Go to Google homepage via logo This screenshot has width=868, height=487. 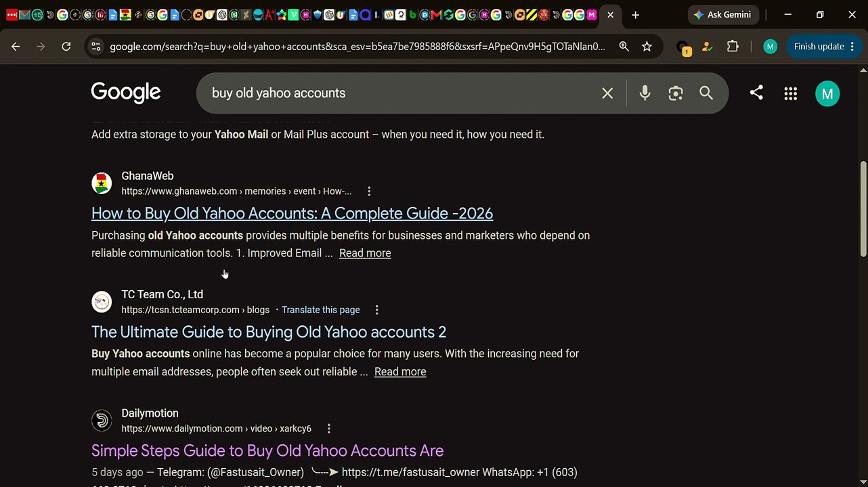(x=126, y=93)
